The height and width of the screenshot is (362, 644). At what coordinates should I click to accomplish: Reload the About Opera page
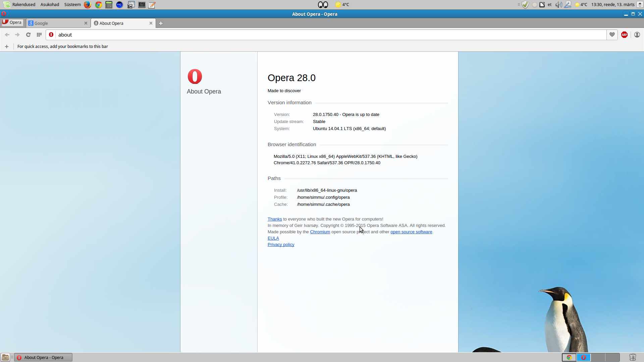coord(29,35)
